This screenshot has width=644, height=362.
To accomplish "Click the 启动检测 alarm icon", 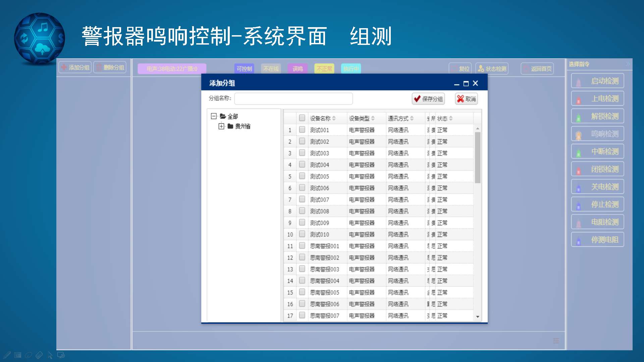I will (x=579, y=82).
